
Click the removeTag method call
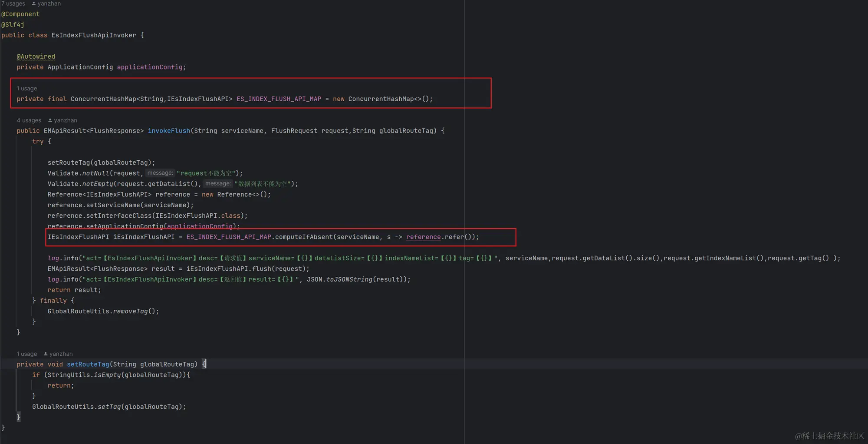(x=130, y=311)
